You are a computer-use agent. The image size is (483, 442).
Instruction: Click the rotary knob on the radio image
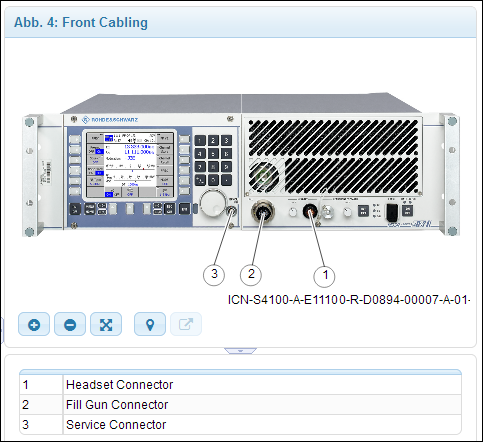213,203
